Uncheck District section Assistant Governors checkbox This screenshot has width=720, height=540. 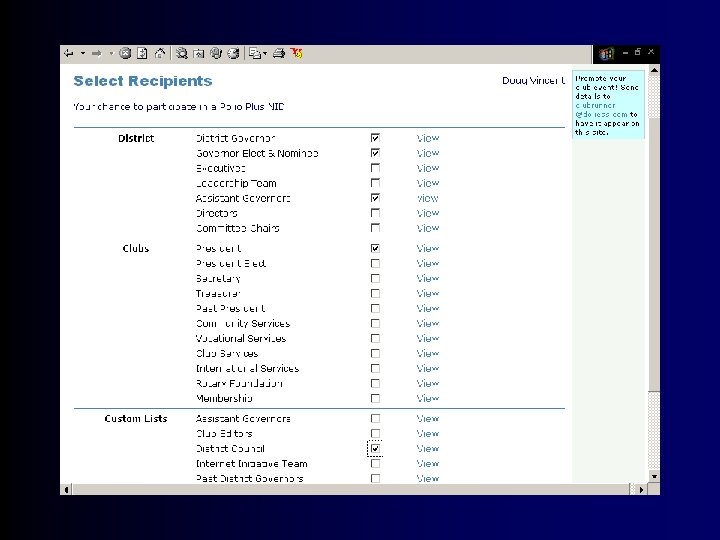coord(375,198)
